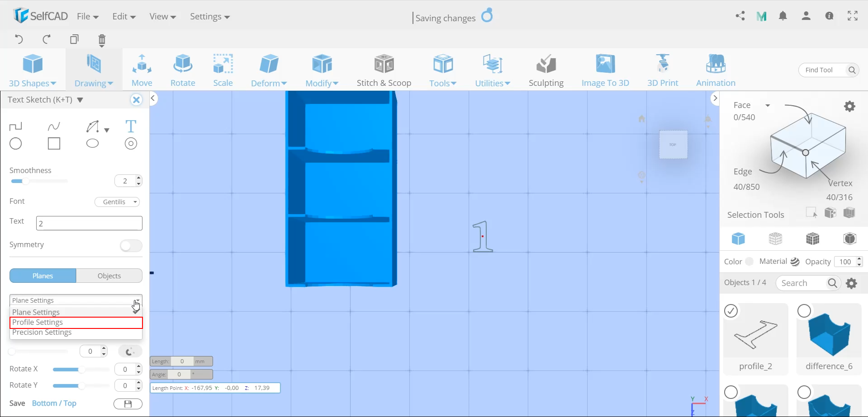
Task: Click the Delete trash icon
Action: pos(102,40)
